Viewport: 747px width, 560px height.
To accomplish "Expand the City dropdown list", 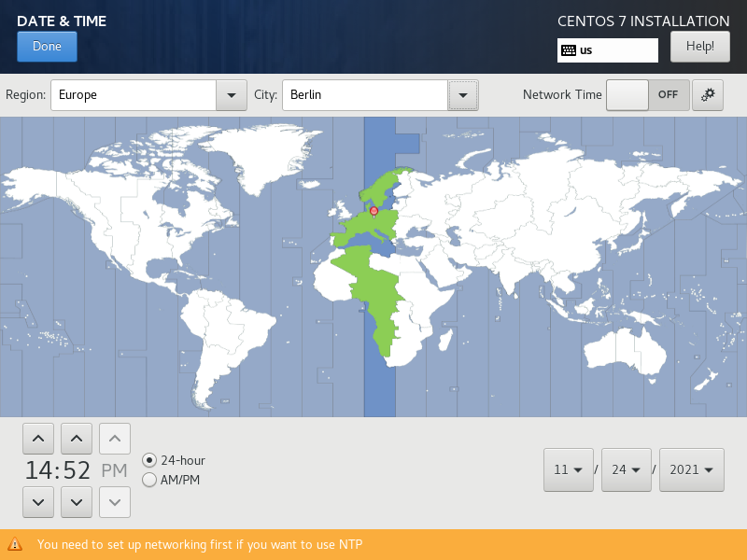I will 463,95.
